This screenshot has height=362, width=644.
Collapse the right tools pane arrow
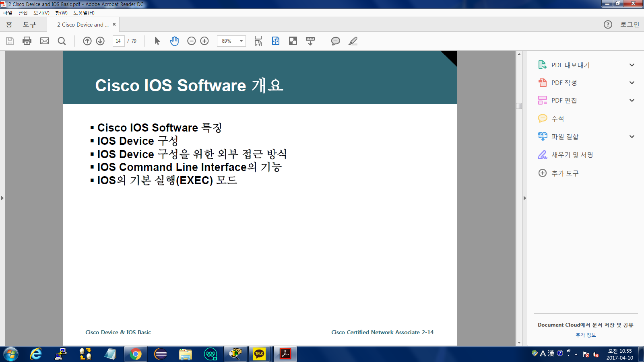[524, 198]
